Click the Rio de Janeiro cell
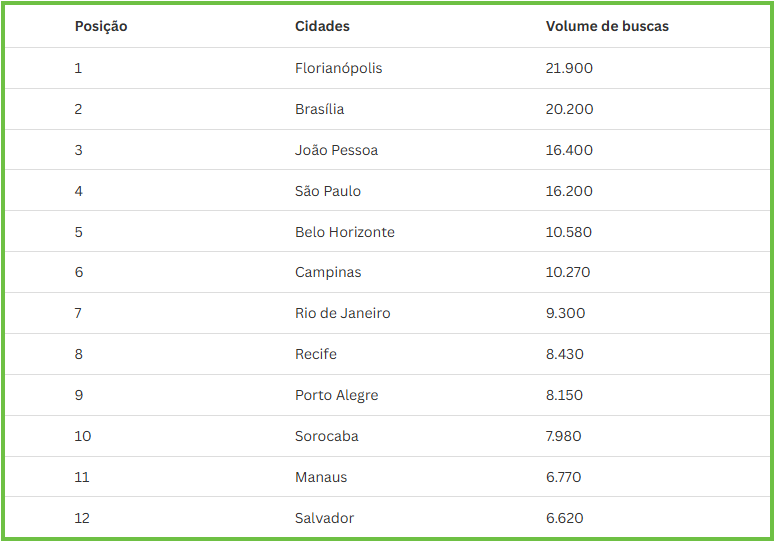 (x=342, y=313)
